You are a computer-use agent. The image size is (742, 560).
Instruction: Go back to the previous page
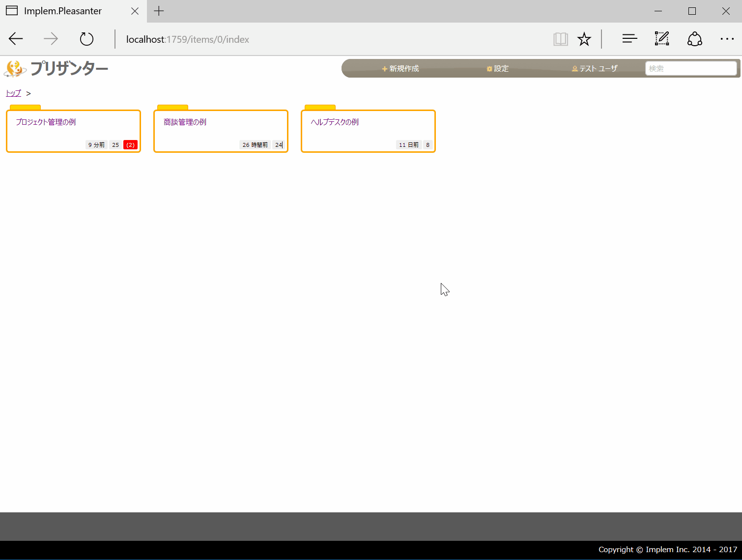tap(16, 39)
